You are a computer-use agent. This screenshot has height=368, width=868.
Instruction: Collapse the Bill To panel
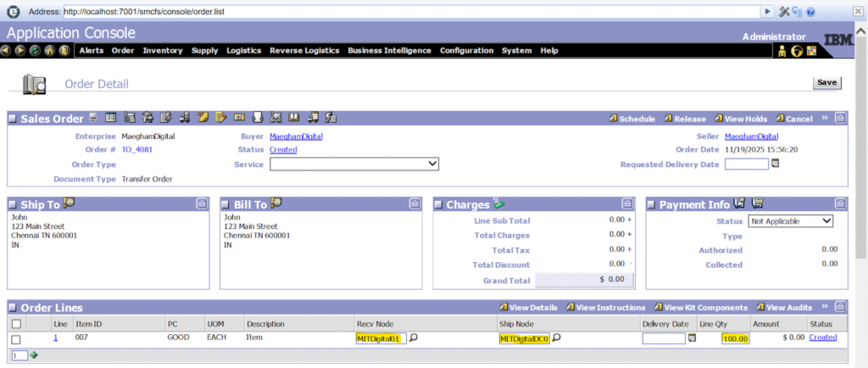(415, 204)
